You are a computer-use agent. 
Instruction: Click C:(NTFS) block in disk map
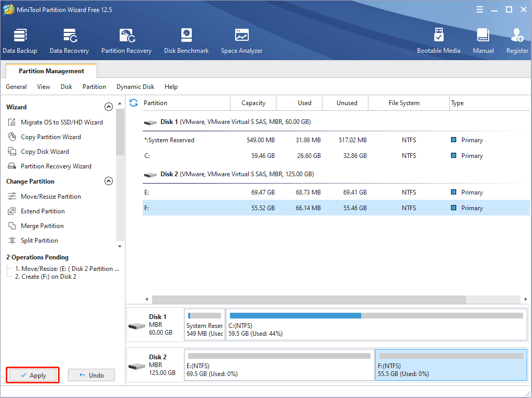point(376,324)
